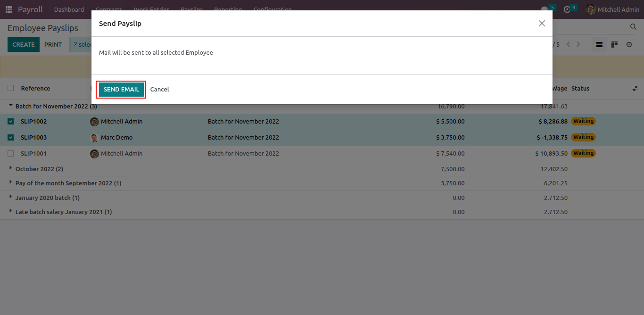
Task: Click Marc Demo employee name
Action: pyautogui.click(x=116, y=138)
